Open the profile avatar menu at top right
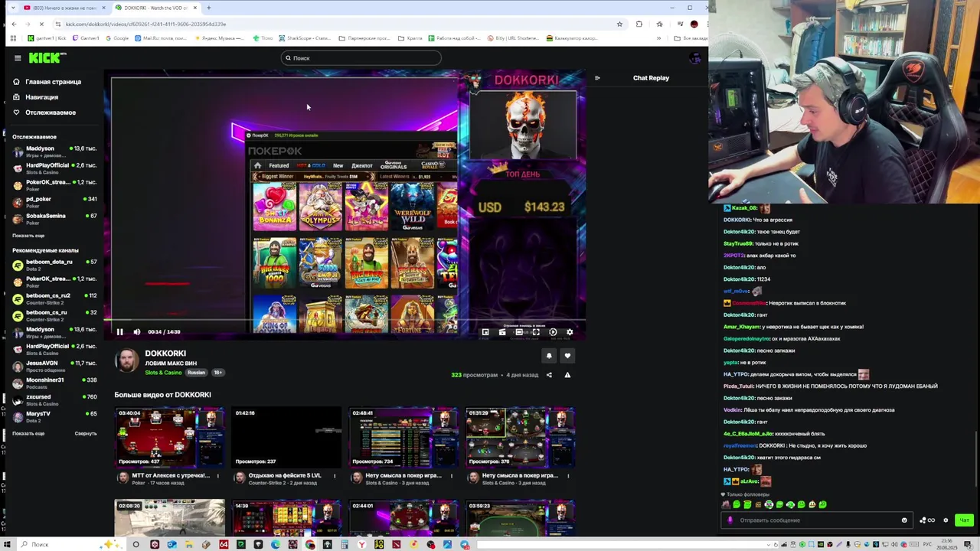 pos(694,58)
